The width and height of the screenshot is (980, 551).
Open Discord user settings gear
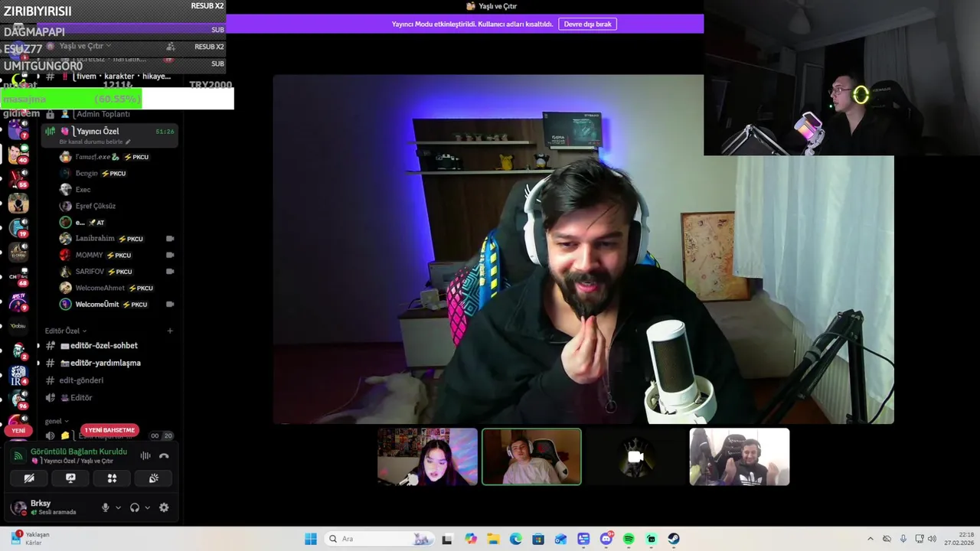pyautogui.click(x=164, y=507)
